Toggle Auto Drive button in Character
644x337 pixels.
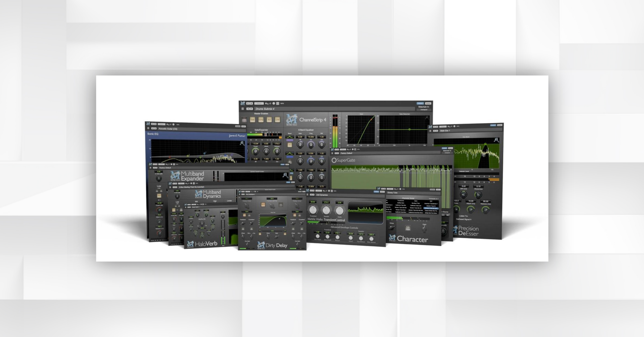(408, 228)
